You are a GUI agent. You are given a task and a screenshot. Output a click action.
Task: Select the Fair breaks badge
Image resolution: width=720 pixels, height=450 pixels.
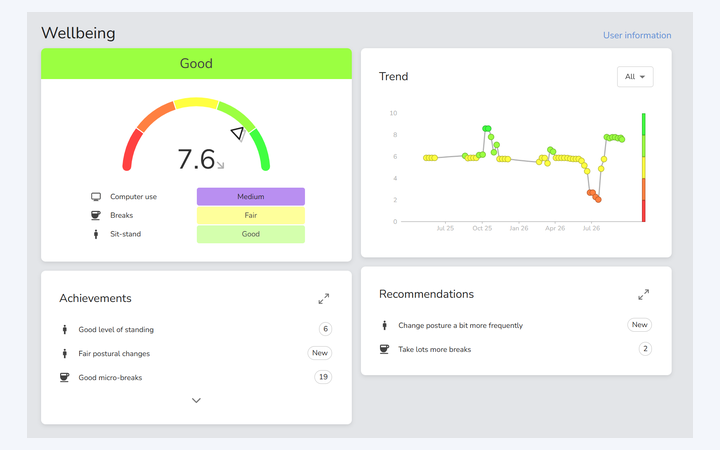pos(251,215)
